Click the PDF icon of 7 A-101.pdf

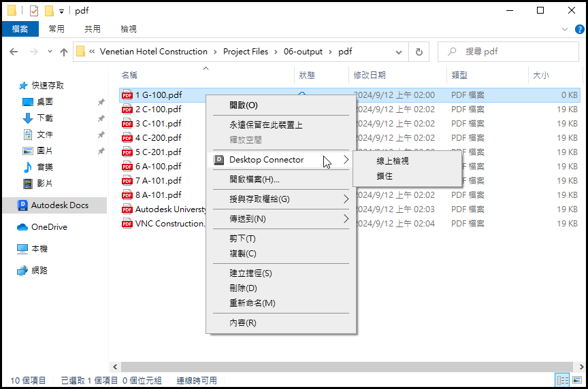click(127, 181)
